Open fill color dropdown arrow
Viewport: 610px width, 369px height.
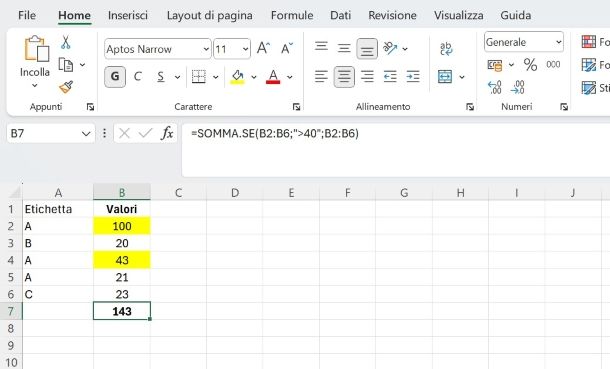254,77
